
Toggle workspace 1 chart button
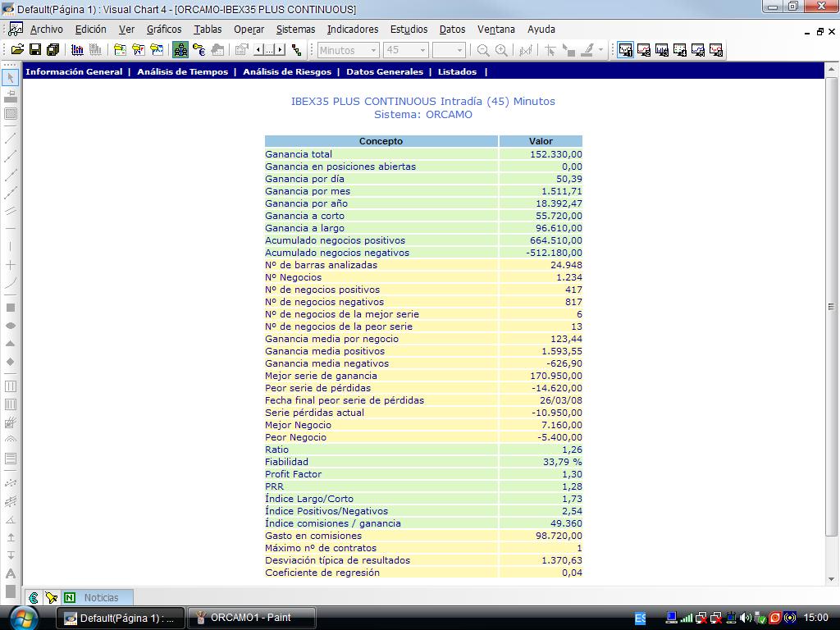[626, 50]
